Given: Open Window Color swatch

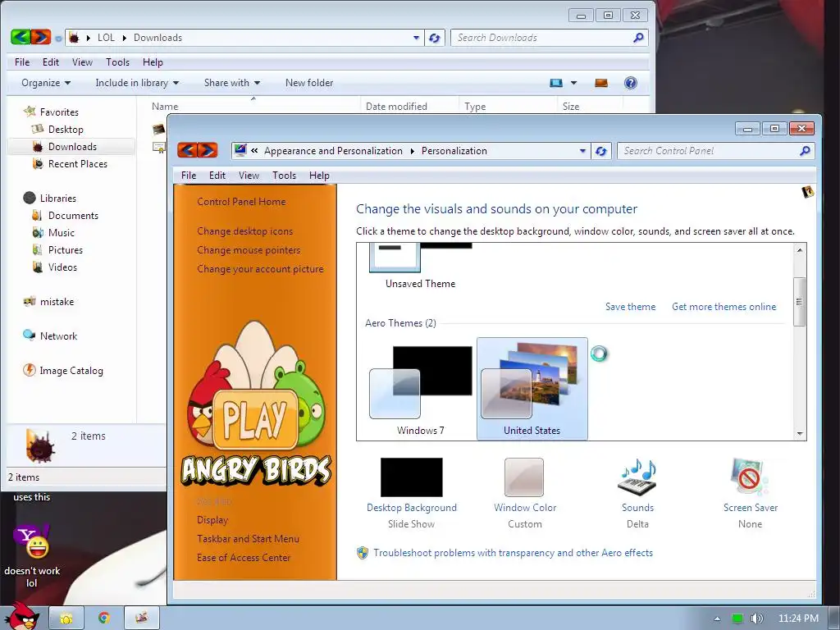Looking at the screenshot, I should 524,477.
